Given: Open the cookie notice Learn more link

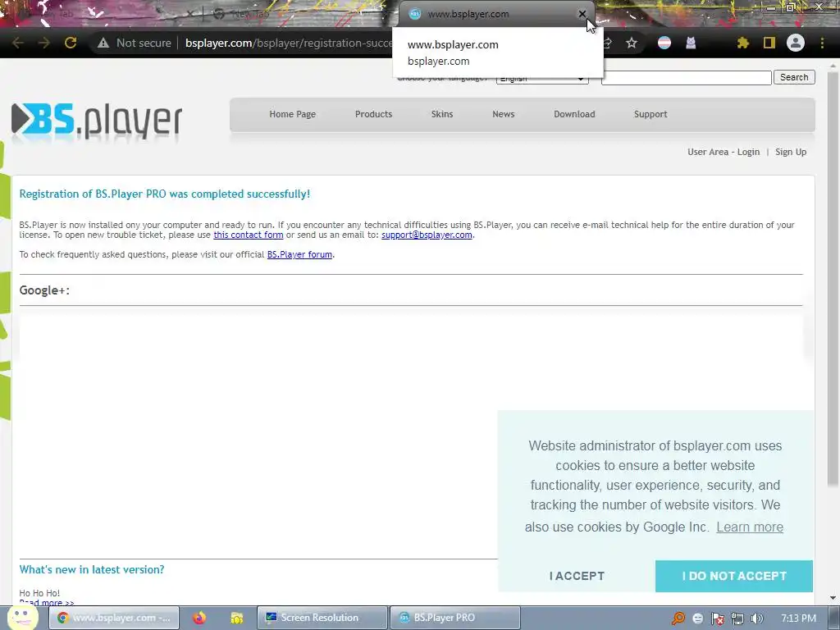Looking at the screenshot, I should pos(750,527).
